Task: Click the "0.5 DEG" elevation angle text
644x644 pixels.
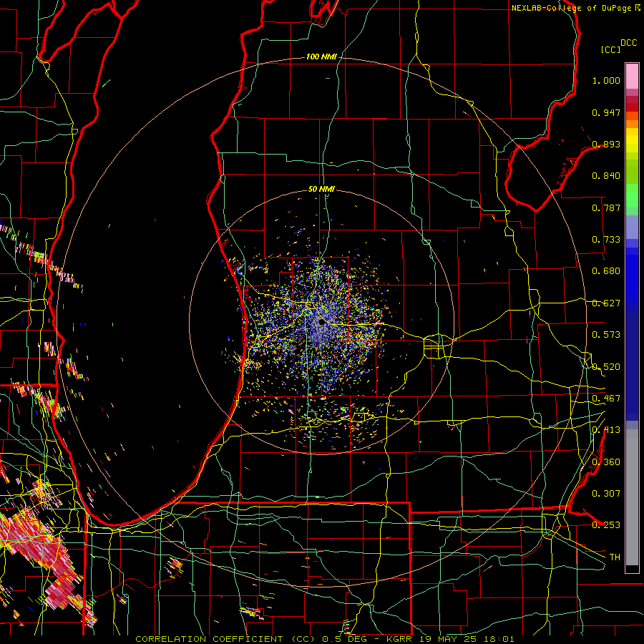Action: (346, 639)
